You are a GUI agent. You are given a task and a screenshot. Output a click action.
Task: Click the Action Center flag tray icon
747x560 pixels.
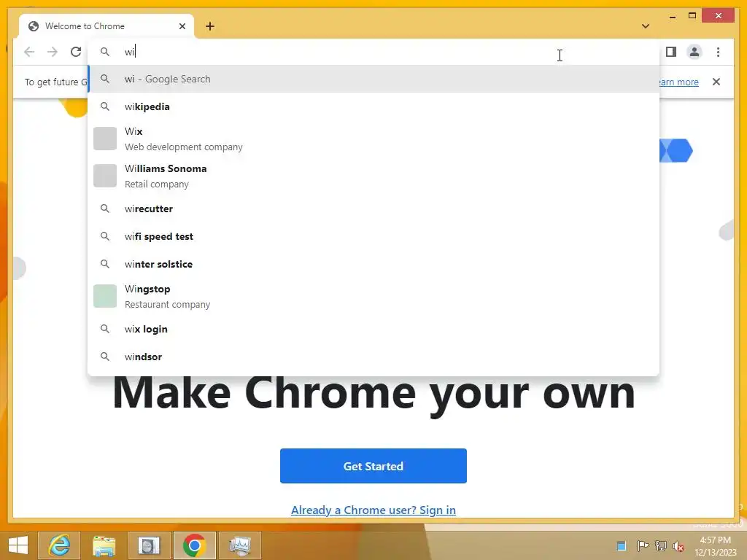(x=643, y=545)
